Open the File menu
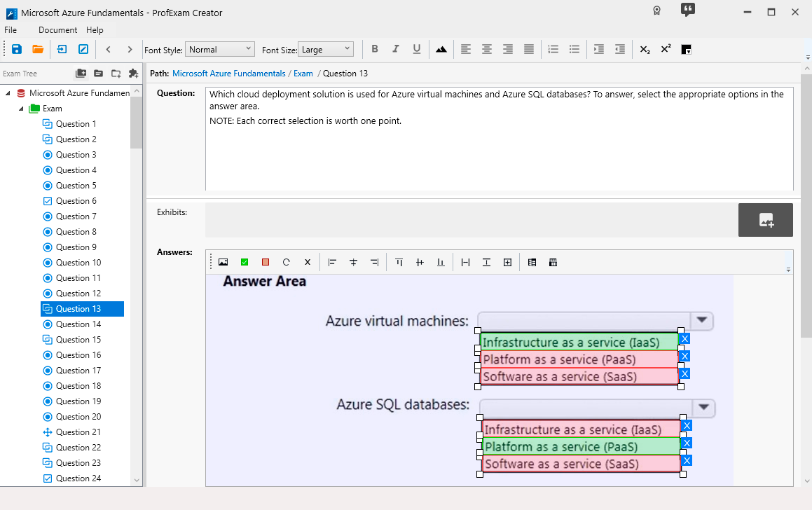 [11, 30]
